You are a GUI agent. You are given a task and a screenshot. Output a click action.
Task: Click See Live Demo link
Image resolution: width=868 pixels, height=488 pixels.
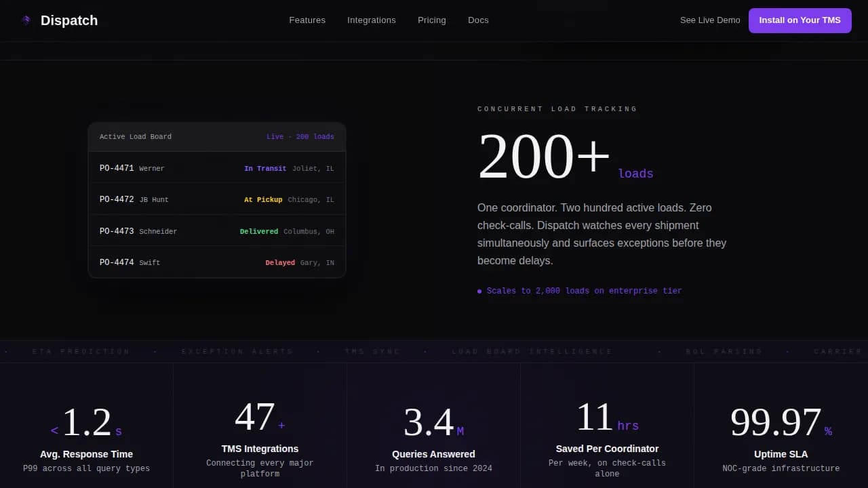click(710, 20)
